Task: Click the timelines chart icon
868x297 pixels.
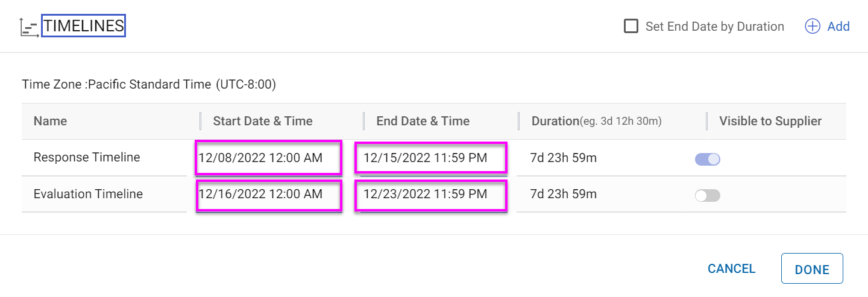Action: [x=28, y=27]
